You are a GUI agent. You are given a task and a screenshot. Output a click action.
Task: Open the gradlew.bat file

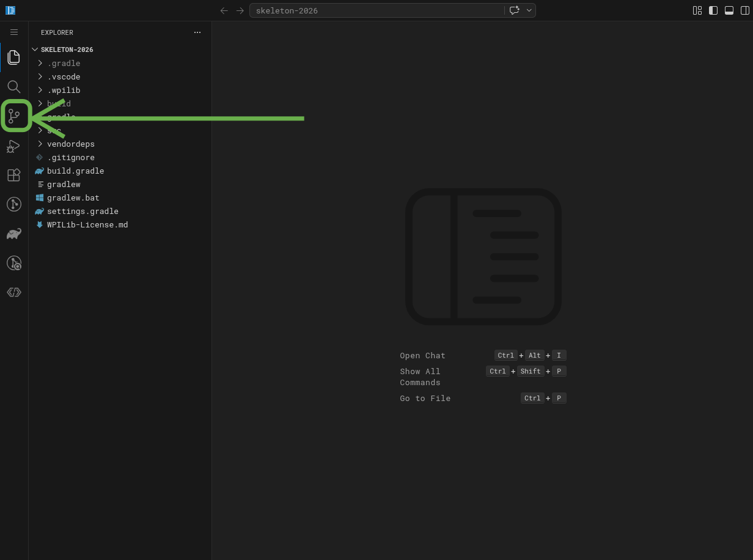click(x=120, y=197)
